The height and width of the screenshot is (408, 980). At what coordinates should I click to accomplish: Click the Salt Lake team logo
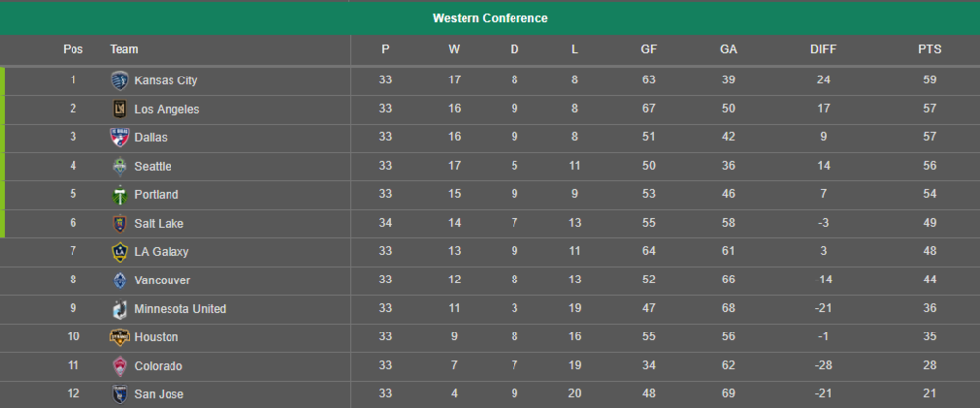[120, 224]
